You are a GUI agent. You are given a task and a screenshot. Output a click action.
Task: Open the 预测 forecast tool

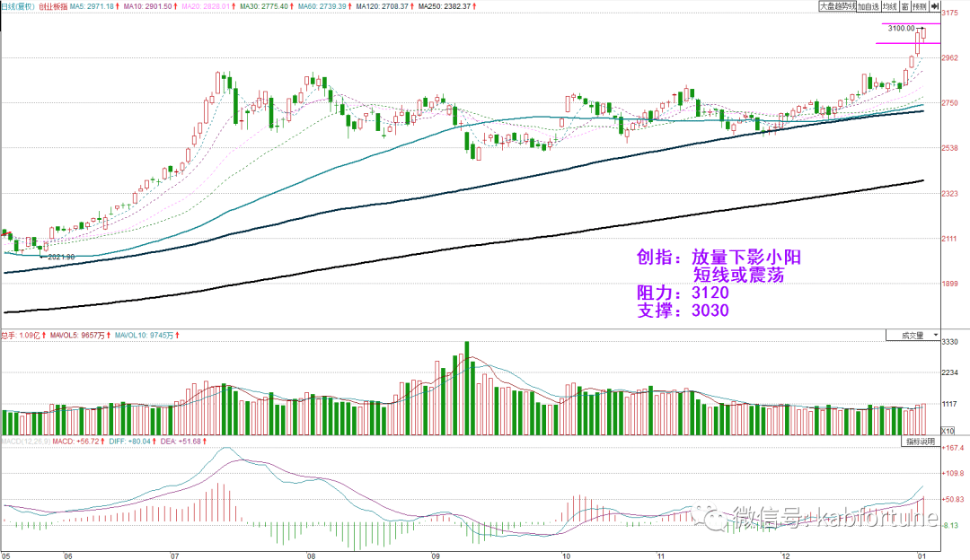click(x=920, y=6)
